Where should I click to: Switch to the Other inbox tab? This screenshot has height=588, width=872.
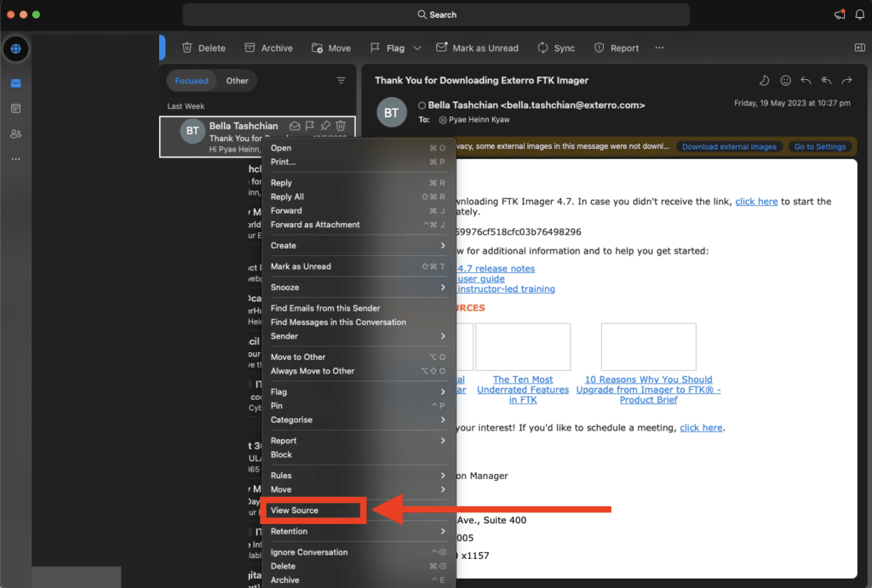[x=237, y=81]
